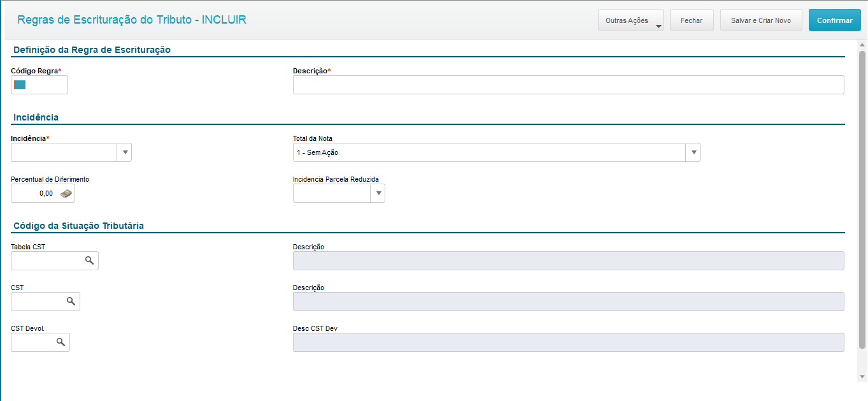This screenshot has width=868, height=401.
Task: Focus the Código Regra input field
Action: coord(45,85)
